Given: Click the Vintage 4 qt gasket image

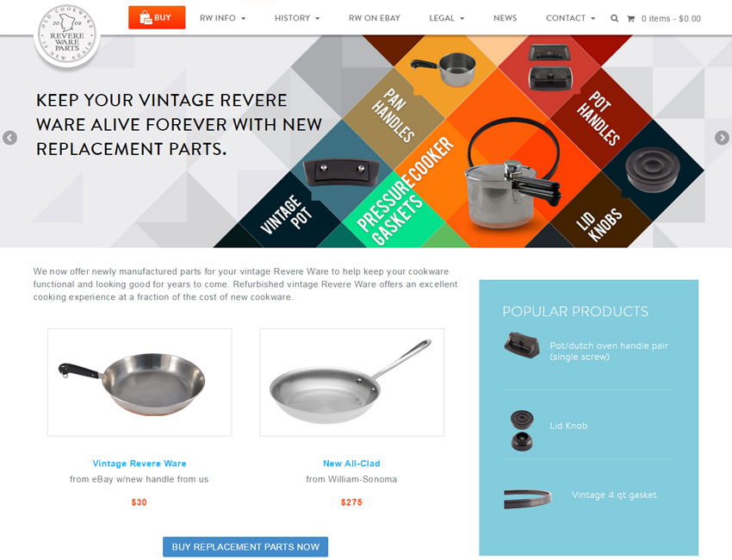Looking at the screenshot, I should [x=528, y=498].
